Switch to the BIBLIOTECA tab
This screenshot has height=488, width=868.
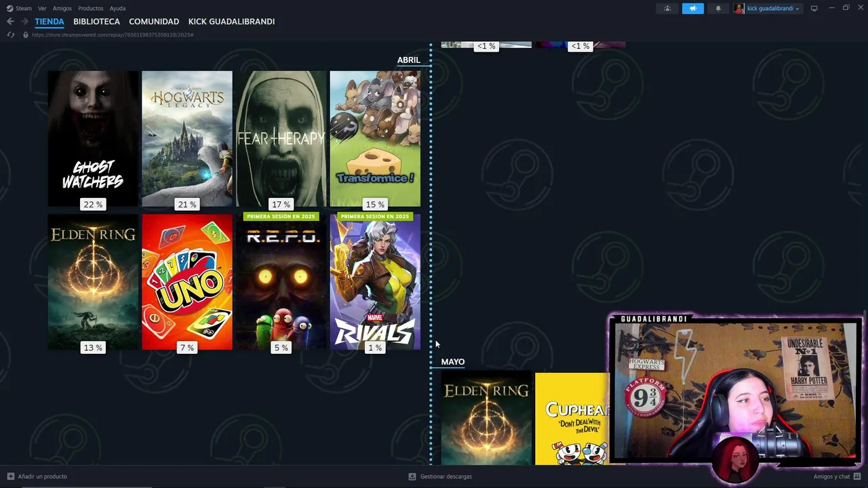point(96,22)
